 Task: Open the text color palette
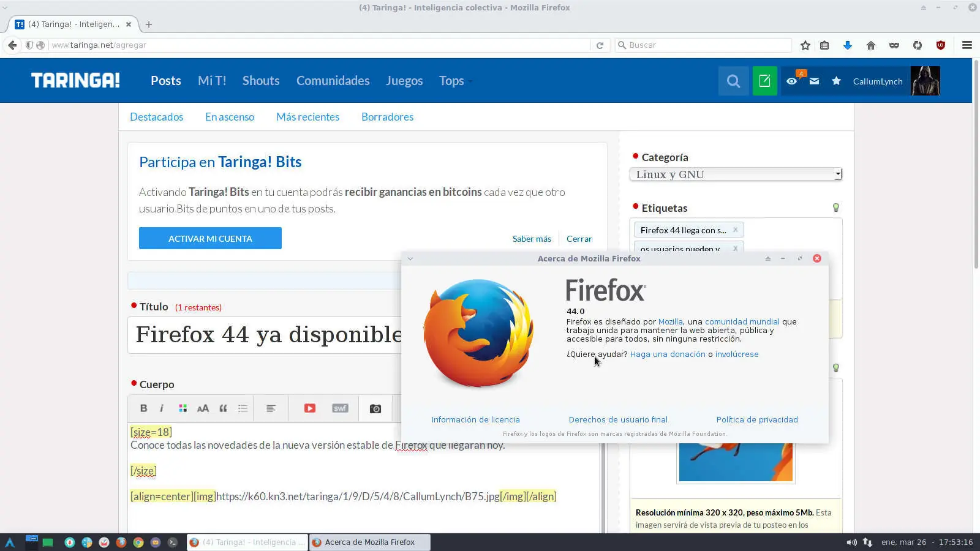pos(182,408)
